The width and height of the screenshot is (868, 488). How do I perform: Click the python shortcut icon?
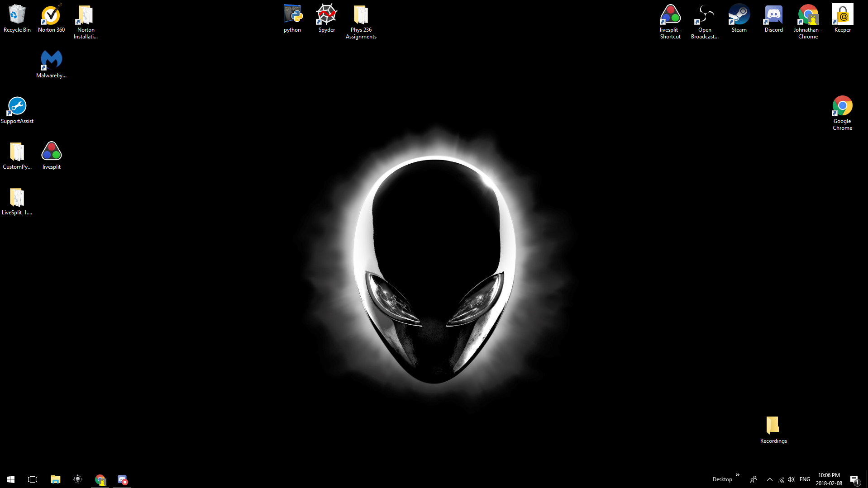tap(292, 19)
